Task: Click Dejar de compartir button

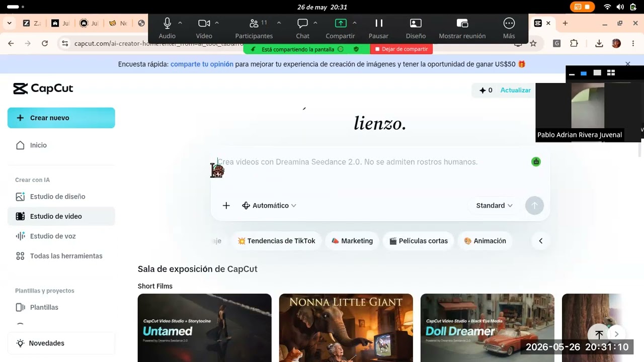Action: pos(401,49)
